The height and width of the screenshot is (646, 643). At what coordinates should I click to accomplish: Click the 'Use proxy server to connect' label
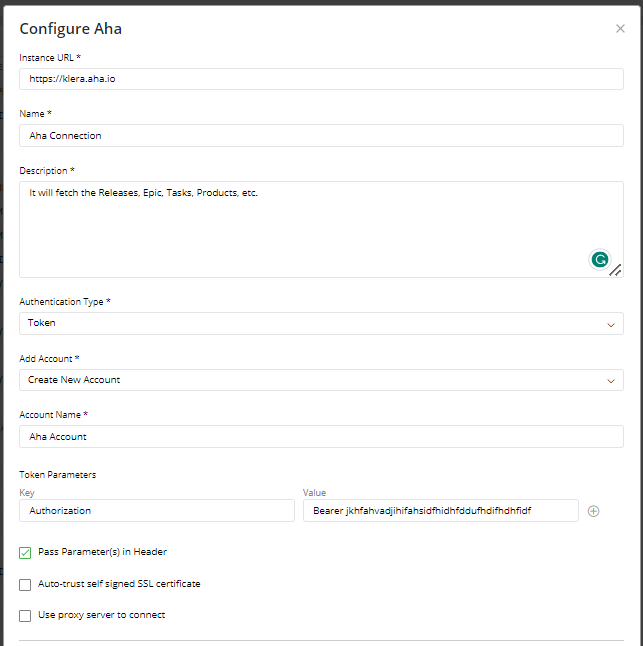point(101,615)
